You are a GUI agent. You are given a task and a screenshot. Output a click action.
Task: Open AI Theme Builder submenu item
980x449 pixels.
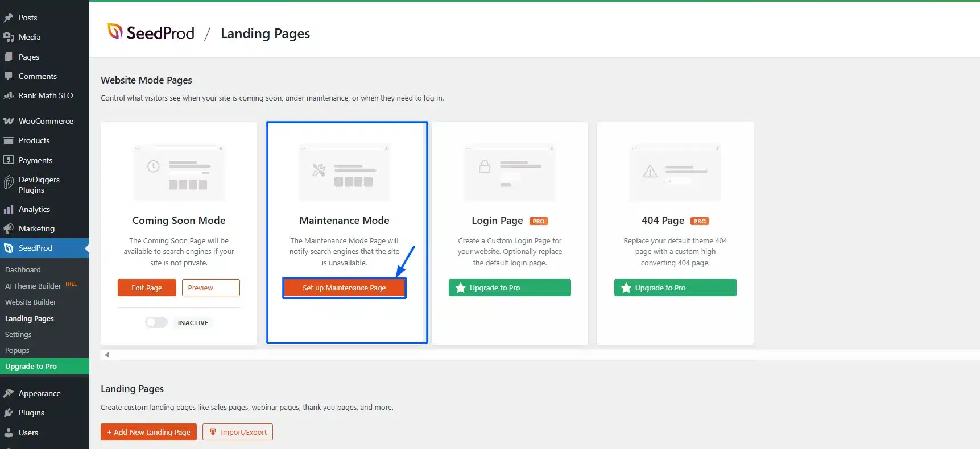point(33,286)
